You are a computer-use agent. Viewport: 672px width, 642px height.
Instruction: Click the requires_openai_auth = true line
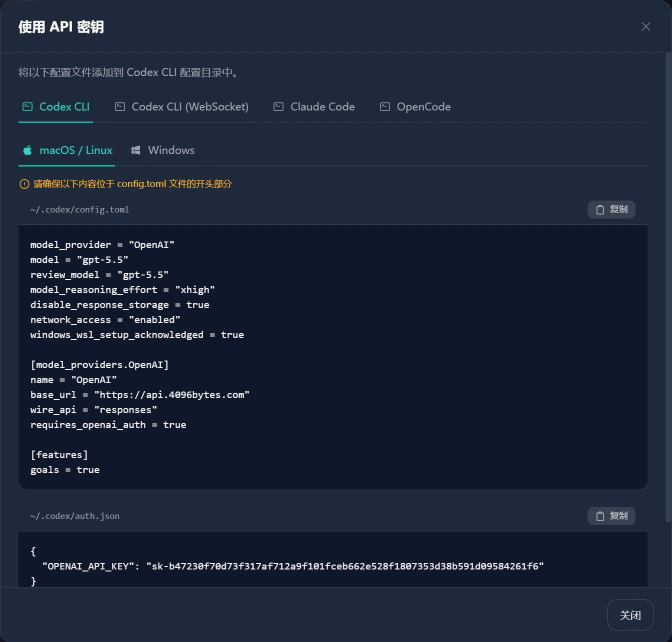tap(108, 424)
